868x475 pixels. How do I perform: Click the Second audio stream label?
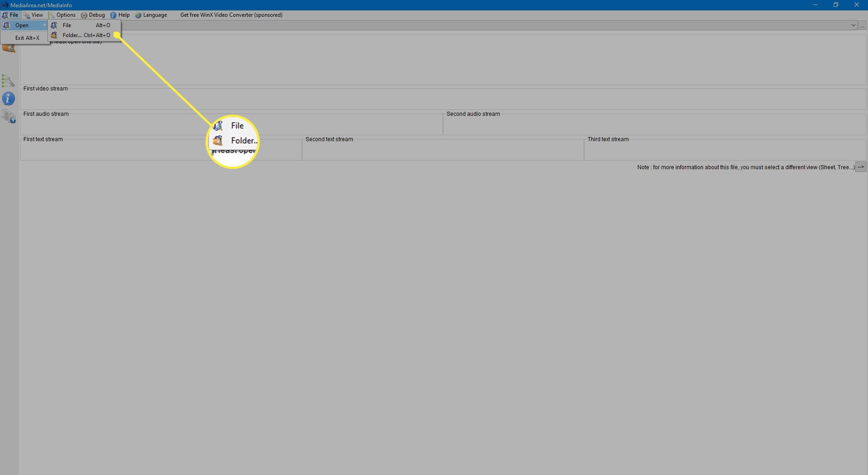click(x=473, y=114)
